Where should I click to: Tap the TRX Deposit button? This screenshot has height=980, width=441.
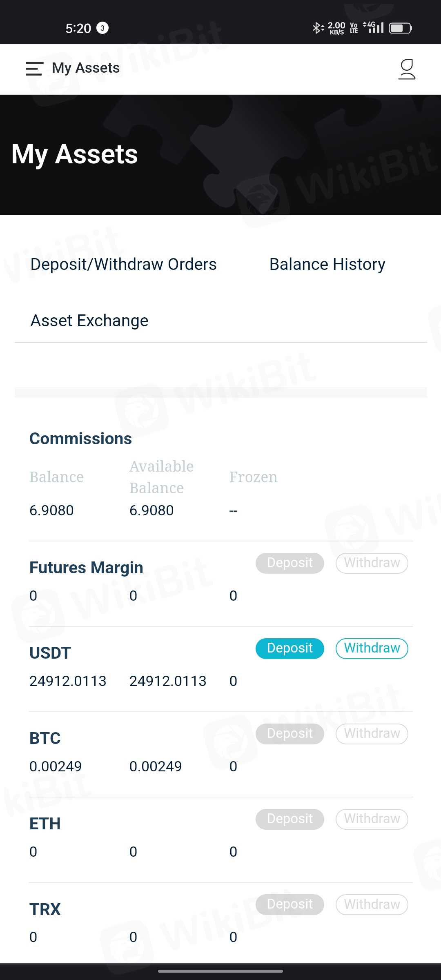click(x=290, y=904)
